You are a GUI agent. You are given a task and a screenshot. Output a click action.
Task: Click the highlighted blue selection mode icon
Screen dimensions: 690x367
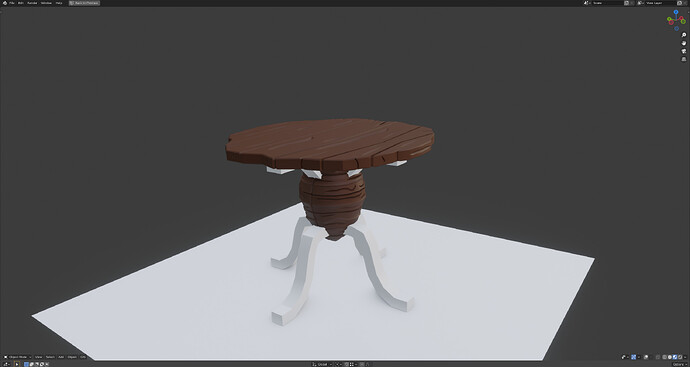coord(26,364)
